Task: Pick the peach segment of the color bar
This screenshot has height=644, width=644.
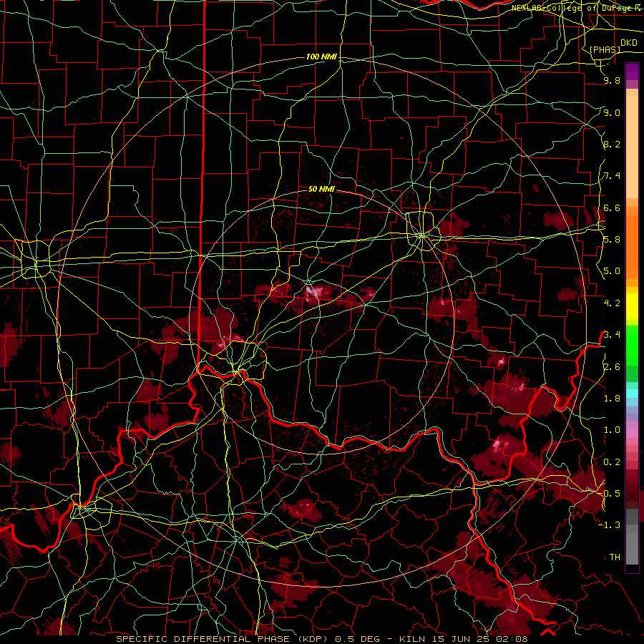Action: tap(632, 148)
